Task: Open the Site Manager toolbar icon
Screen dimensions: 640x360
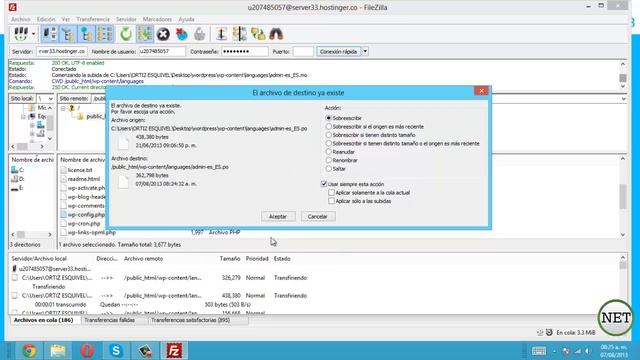Action: coord(20,34)
